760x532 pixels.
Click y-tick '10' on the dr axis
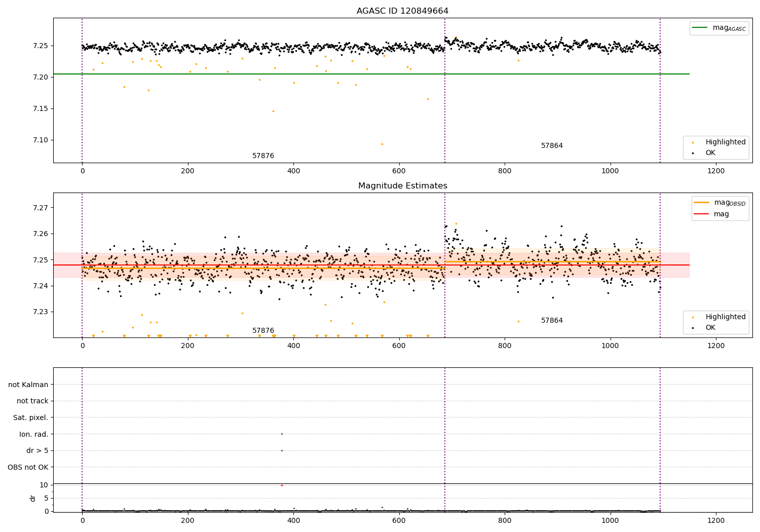pos(44,485)
